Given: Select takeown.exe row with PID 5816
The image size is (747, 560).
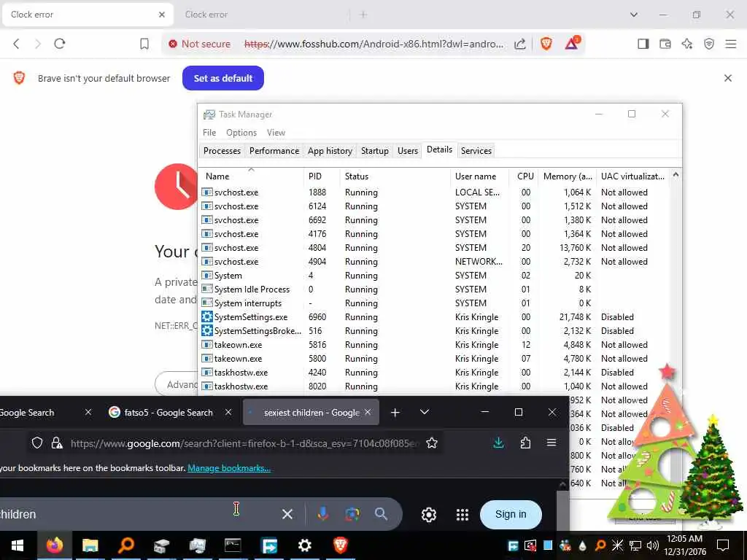Looking at the screenshot, I should coord(435,344).
